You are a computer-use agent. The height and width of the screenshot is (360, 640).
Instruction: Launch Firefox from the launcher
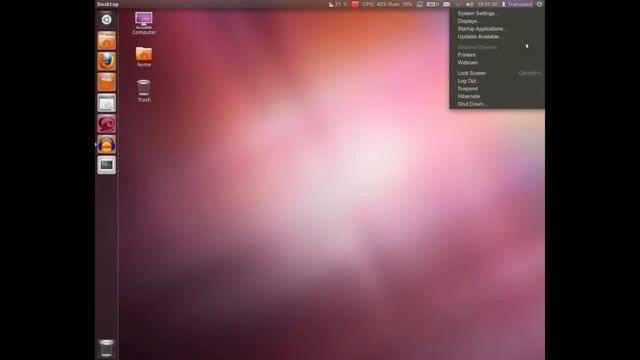(x=107, y=61)
